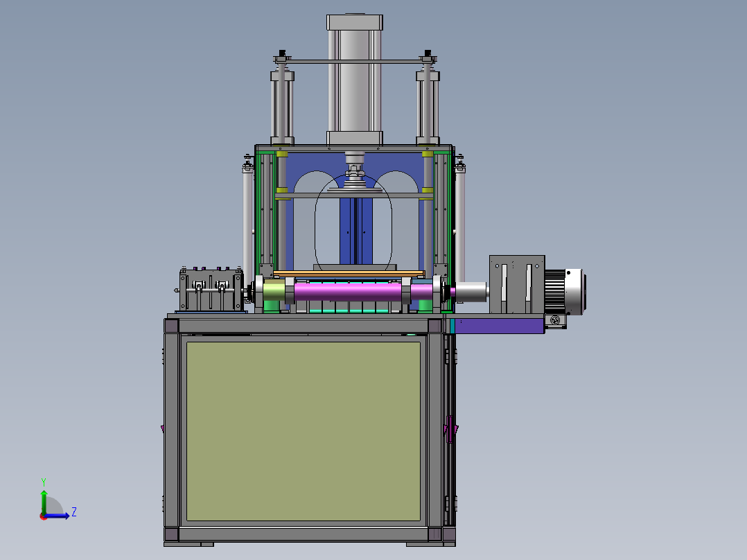The image size is (747, 560).
Task: Select the olive-green front cabinet panel
Action: tap(304, 431)
